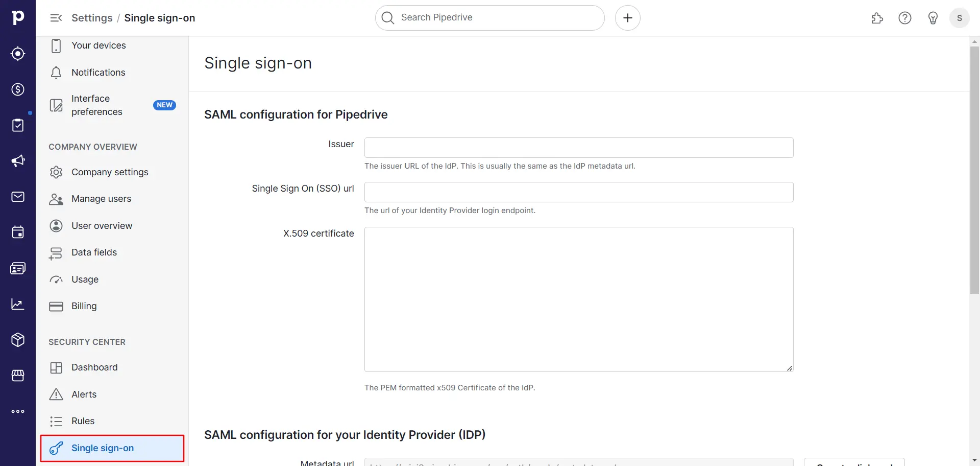
Task: Focus the Issuer input field
Action: [x=579, y=148]
